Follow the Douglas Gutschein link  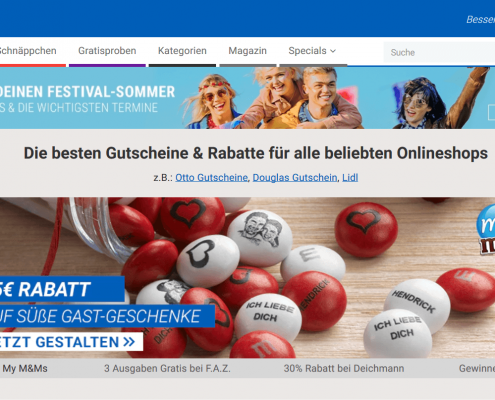(x=295, y=178)
